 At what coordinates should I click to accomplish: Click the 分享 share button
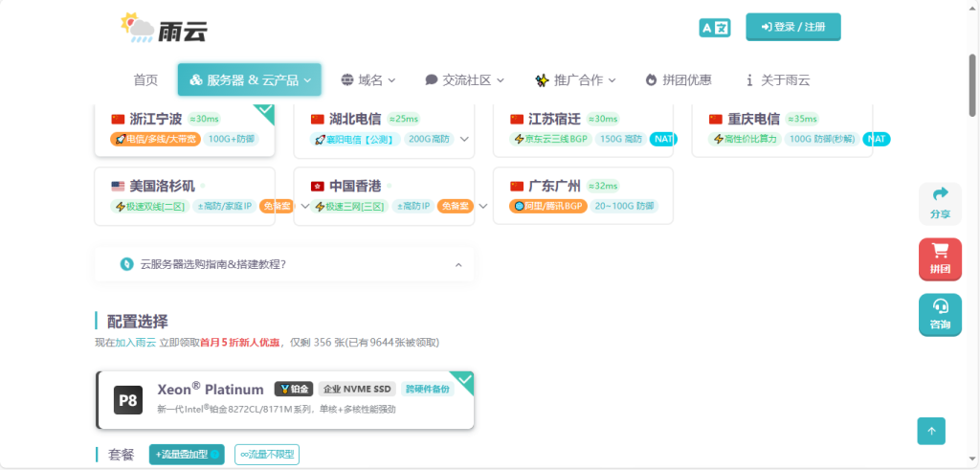click(940, 204)
